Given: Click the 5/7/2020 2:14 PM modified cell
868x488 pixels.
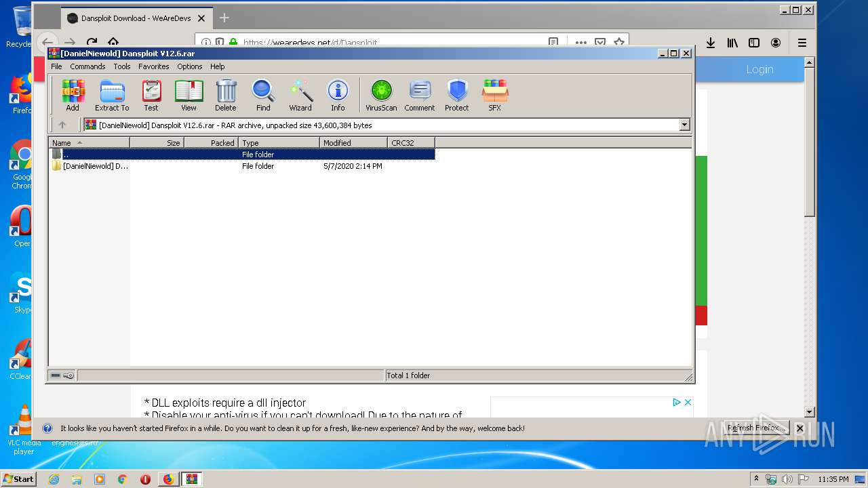Looking at the screenshot, I should click(353, 166).
